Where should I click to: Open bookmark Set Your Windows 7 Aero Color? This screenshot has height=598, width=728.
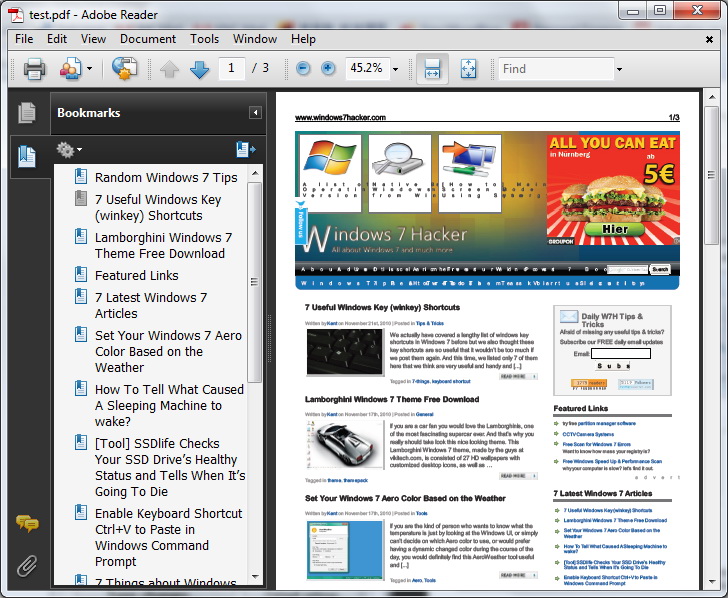pyautogui.click(x=169, y=351)
